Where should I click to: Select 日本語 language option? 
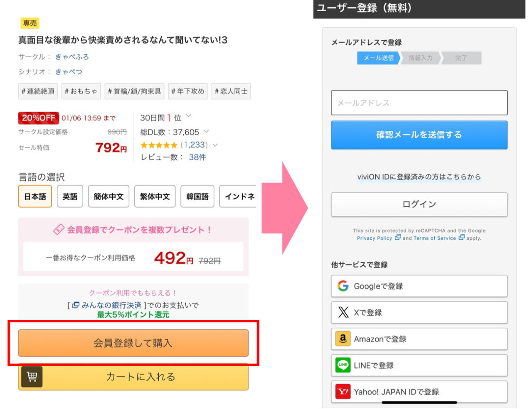pos(35,196)
